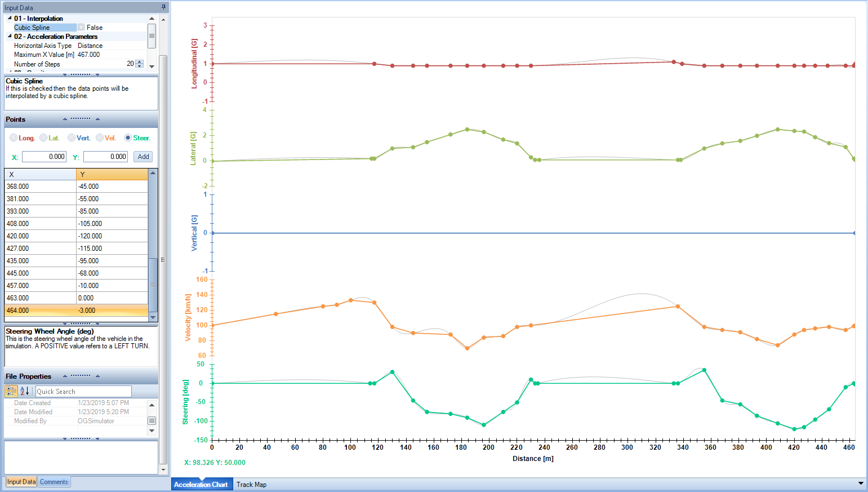
Task: Collapse the 01 - Interpolation category
Action: click(10, 18)
